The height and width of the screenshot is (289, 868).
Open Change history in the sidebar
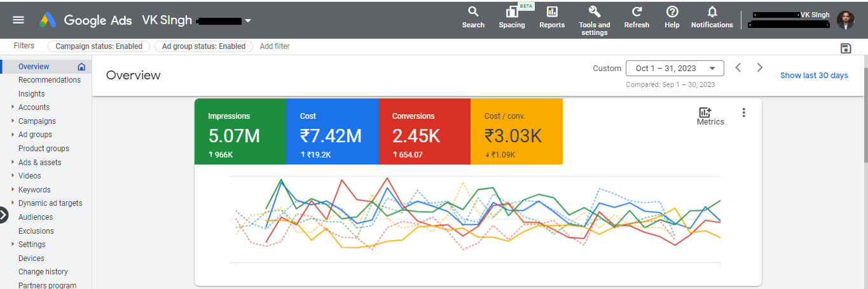[43, 272]
